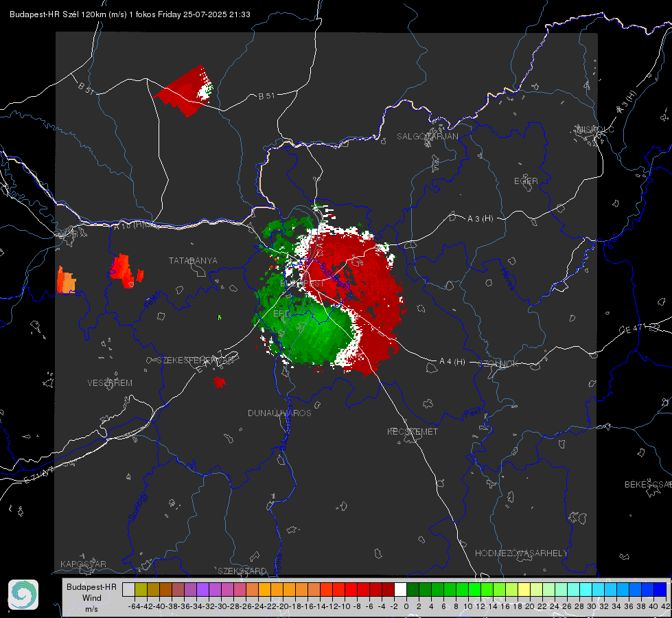The height and width of the screenshot is (618, 672).
Task: Click the dark green legend swatch between 0 and 2
Action: point(413,590)
